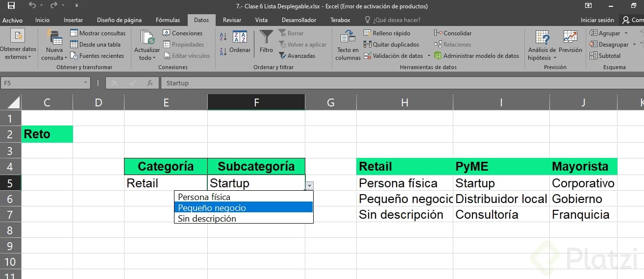Sort ascending with the A-Z icon

tap(223, 36)
